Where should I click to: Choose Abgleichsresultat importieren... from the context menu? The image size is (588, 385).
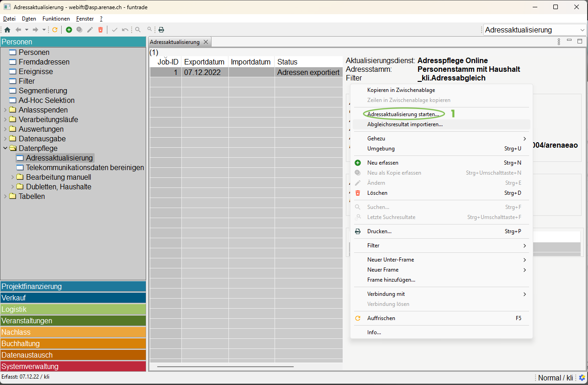[405, 124]
